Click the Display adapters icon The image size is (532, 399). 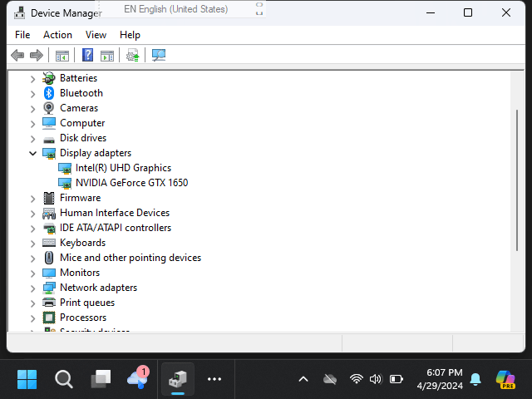pyautogui.click(x=49, y=153)
